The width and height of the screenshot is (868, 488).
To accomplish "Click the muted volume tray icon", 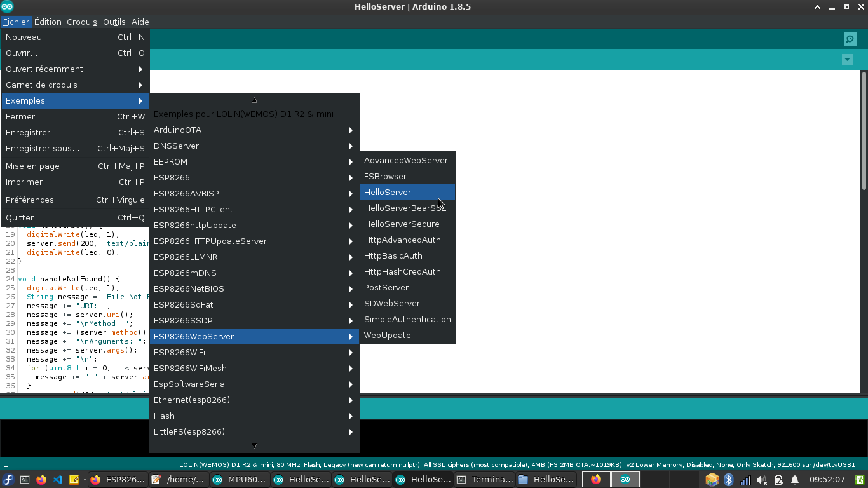I will (762, 480).
